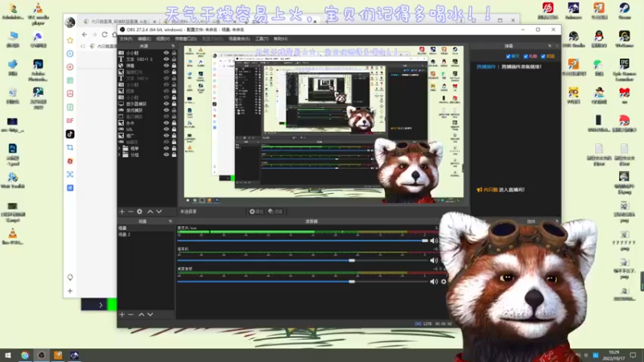Pop out the 弹幕 dock panel
The height and width of the screenshot is (362, 644).
pyautogui.click(x=550, y=46)
